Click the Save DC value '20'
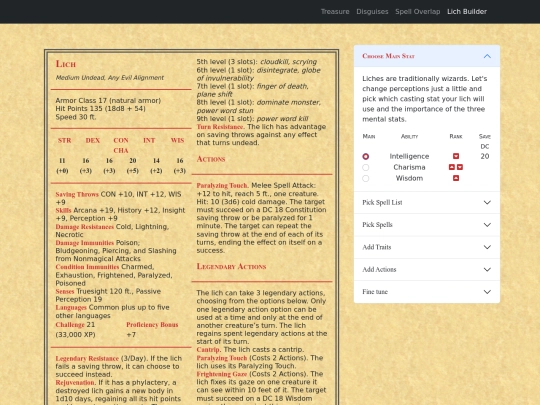Image resolution: width=540 pixels, height=405 pixels. [485, 156]
